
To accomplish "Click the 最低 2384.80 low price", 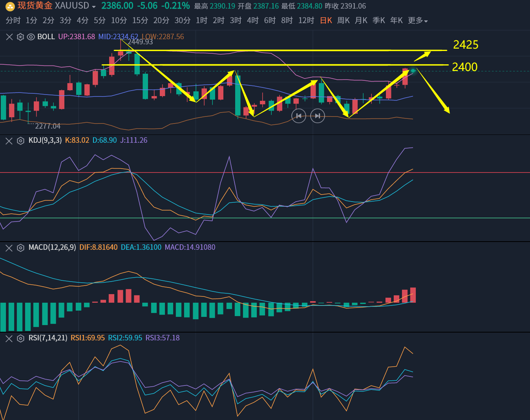I will (x=302, y=6).
